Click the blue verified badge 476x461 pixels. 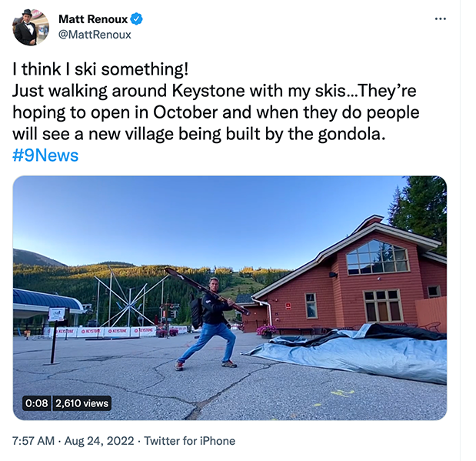[x=136, y=19]
